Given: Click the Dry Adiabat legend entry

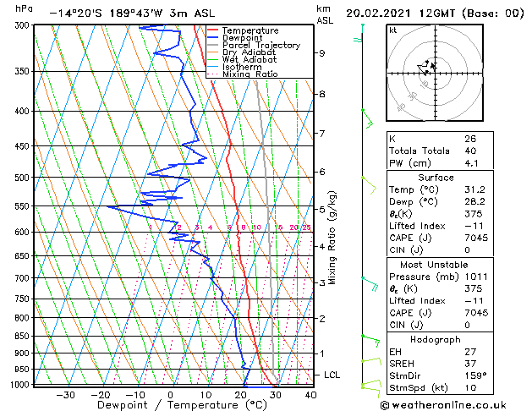Looking at the screenshot, I should coord(249,52).
